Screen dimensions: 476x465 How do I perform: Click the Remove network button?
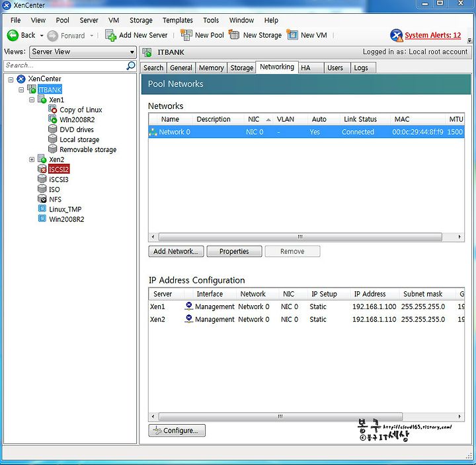[x=292, y=251]
